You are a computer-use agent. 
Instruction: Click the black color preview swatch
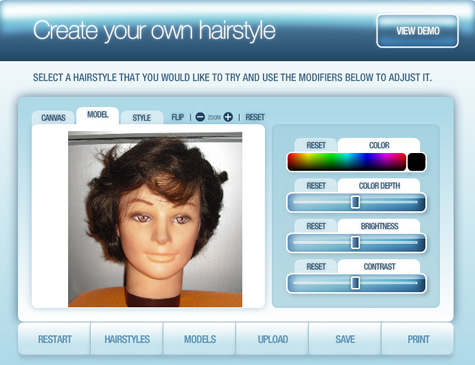pyautogui.click(x=417, y=162)
